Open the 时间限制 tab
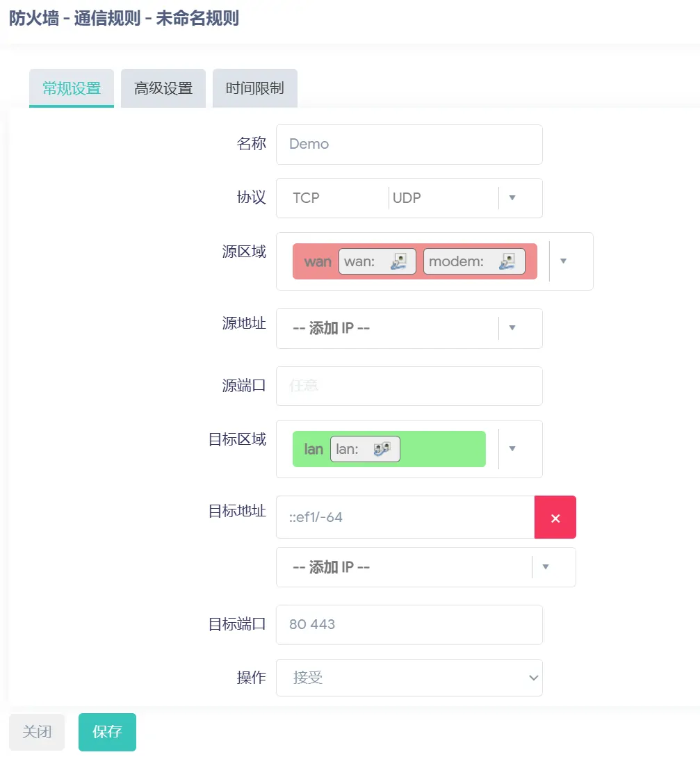 click(254, 88)
